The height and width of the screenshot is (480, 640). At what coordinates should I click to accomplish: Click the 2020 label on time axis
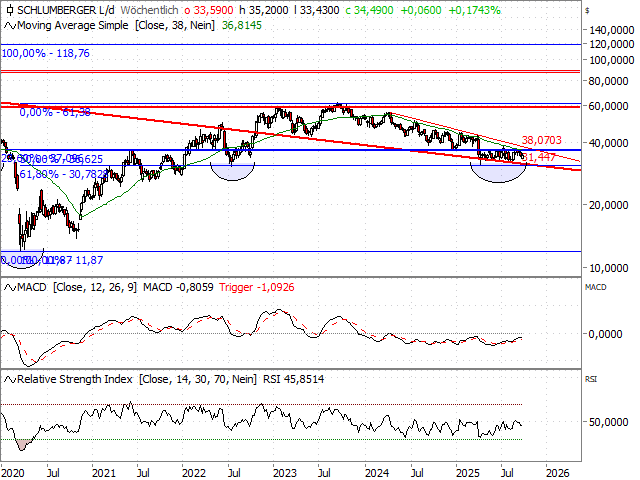tap(13, 473)
